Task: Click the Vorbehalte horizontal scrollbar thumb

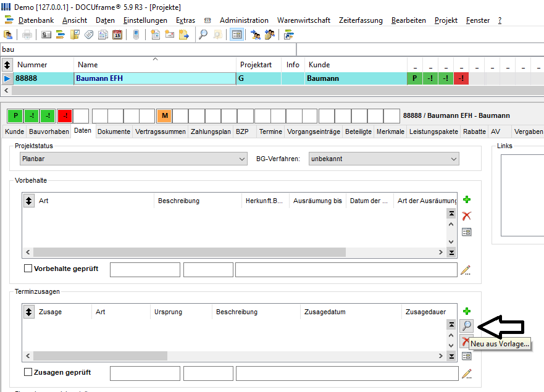Action: (x=190, y=252)
